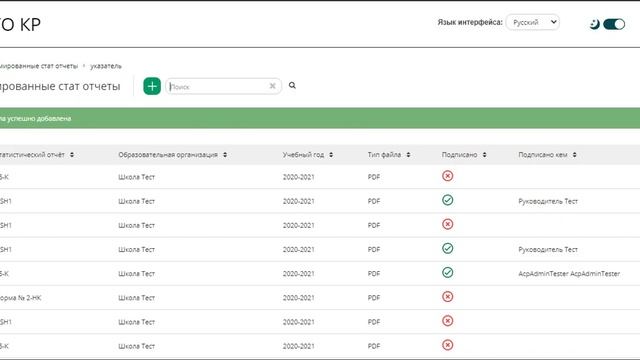Click the стат отчеты page heading
Viewport: 640px width, 360px height.
[60, 86]
